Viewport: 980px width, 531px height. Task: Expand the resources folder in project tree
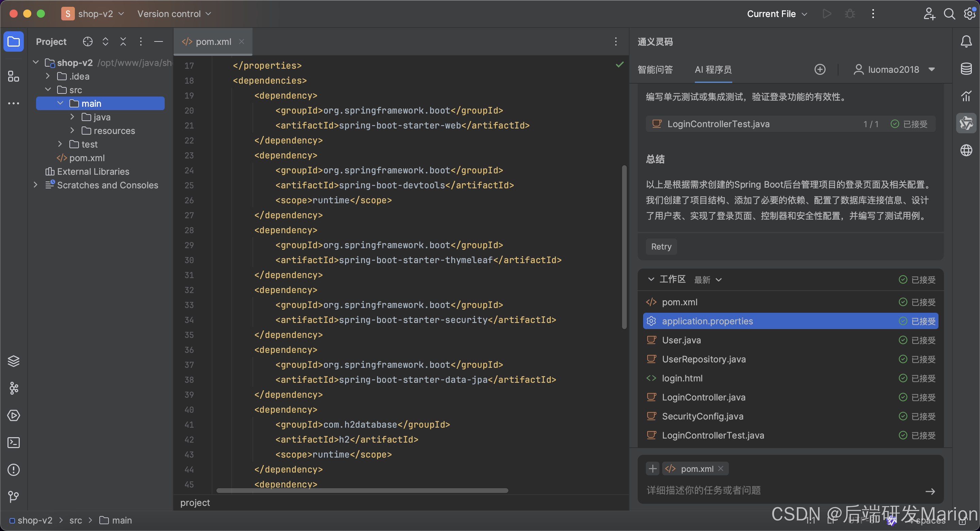click(72, 131)
